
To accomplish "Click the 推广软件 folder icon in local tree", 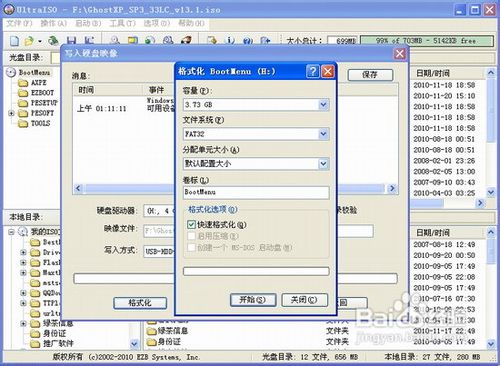I will [x=35, y=343].
